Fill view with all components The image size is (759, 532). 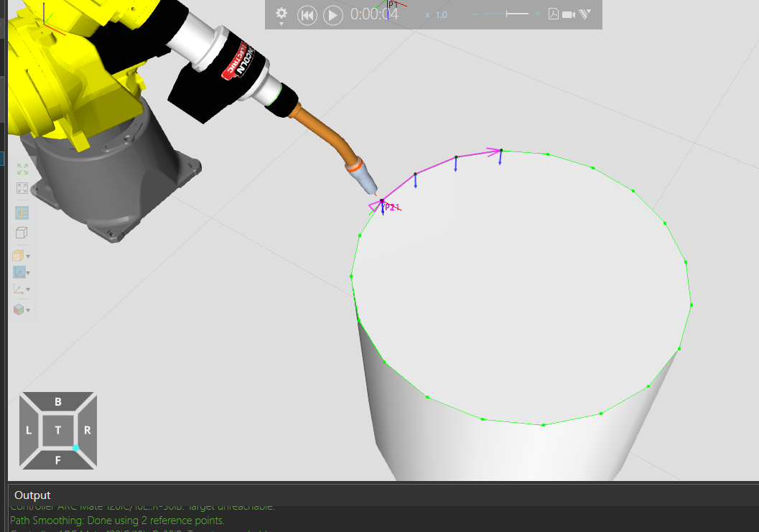22,169
